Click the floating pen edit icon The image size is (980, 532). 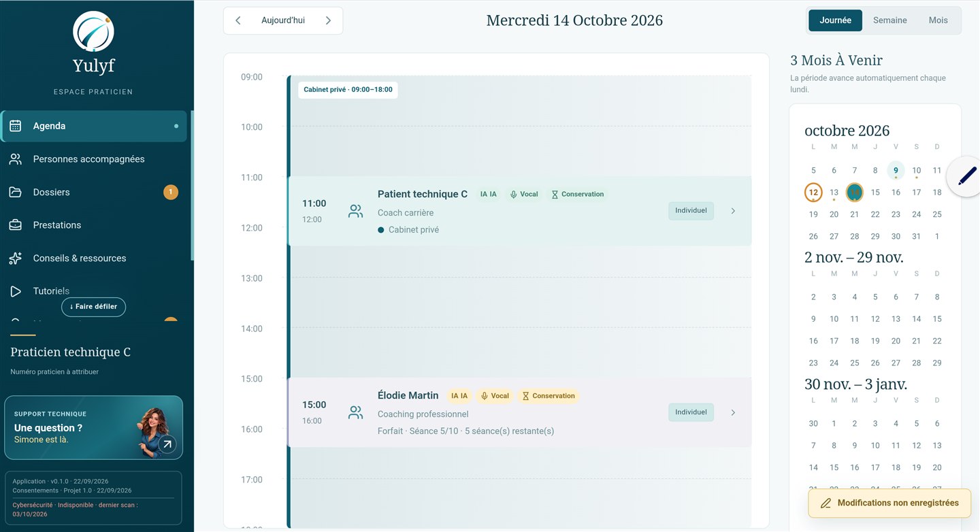tap(967, 176)
